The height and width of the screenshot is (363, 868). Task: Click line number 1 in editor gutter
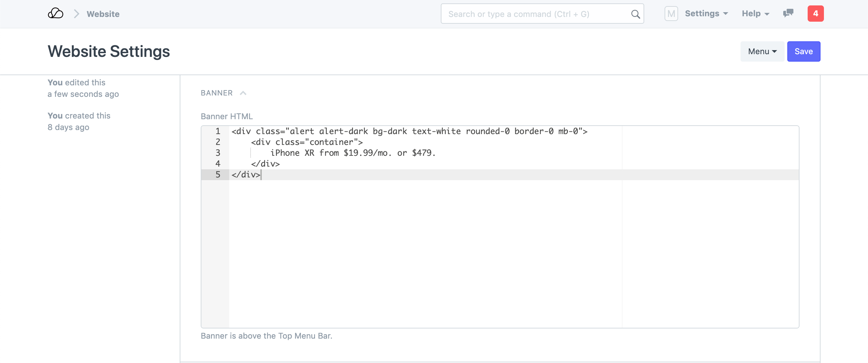pyautogui.click(x=218, y=131)
